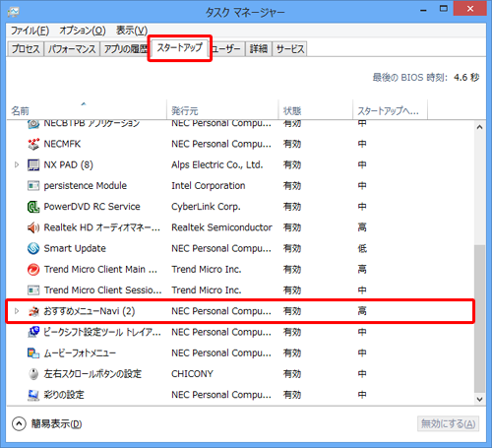Click the 左右スクロールボタンの設定 mouse icon
This screenshot has height=448, width=492.
(x=33, y=374)
